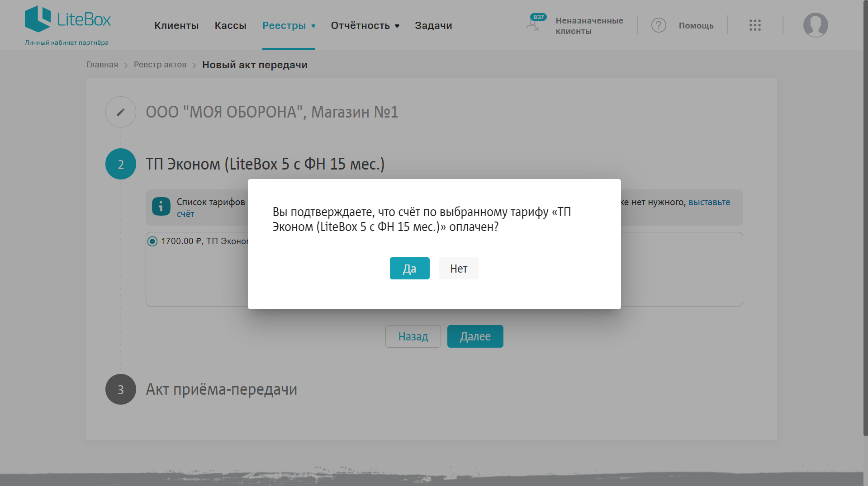Open the apps grid icon
Screen dimensions: 868x486
(x=755, y=25)
